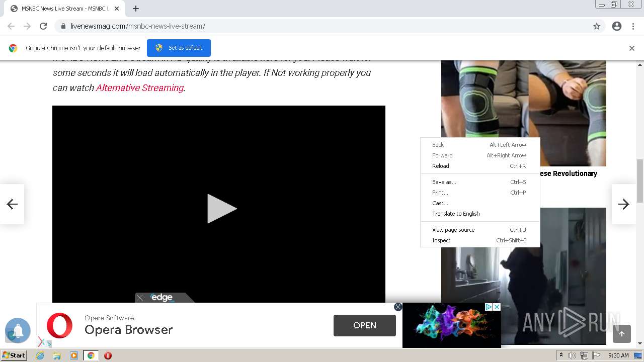Click the AdChoices triangle icon
The height and width of the screenshot is (362, 644).
(488, 307)
